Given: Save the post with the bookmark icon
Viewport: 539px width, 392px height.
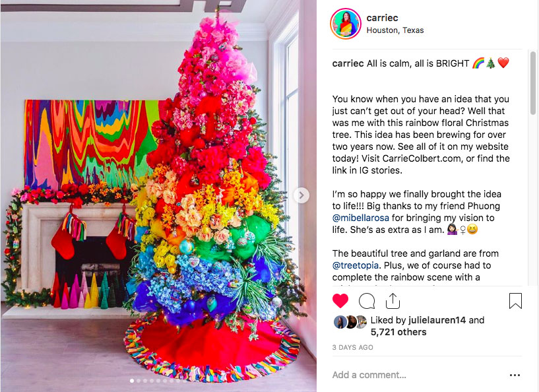Looking at the screenshot, I should (x=515, y=301).
